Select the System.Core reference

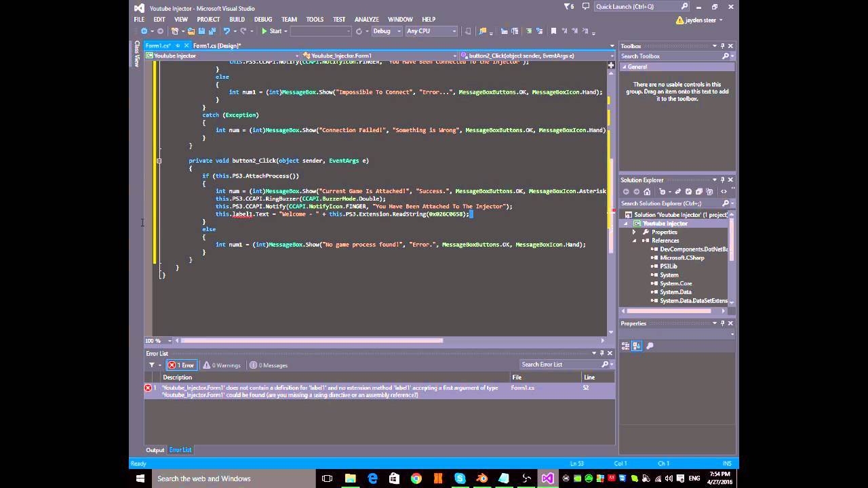676,283
